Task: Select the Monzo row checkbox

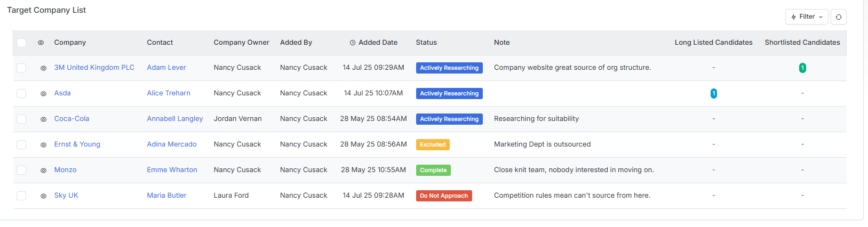Action: (21, 171)
